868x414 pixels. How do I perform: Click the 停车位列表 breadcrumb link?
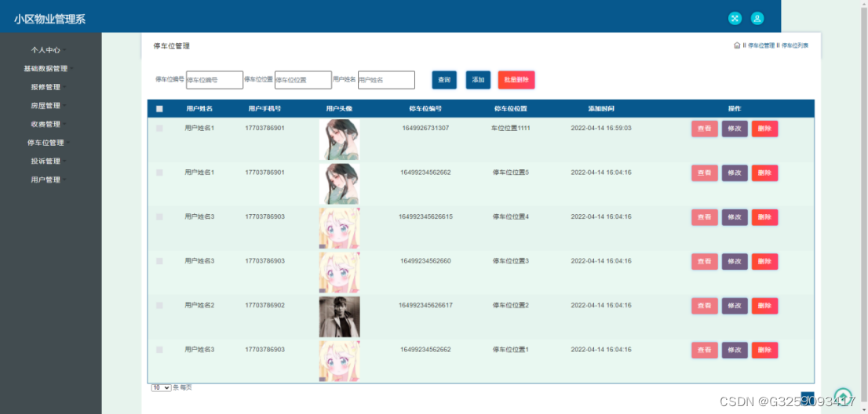[x=795, y=46]
